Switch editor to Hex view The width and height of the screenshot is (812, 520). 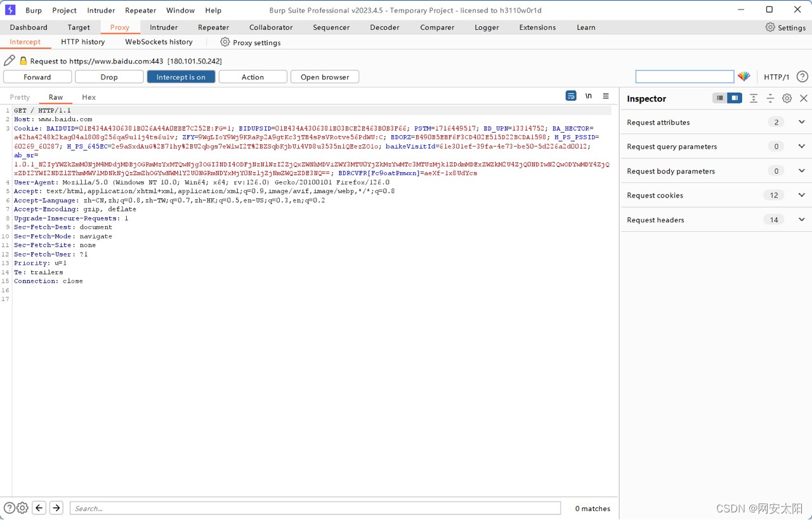pos(89,97)
